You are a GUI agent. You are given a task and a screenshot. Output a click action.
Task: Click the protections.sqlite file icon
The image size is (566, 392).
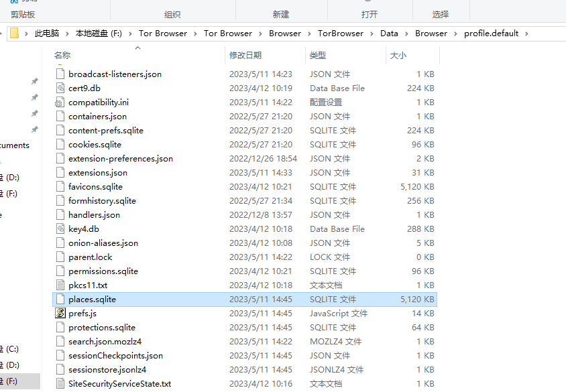[60, 327]
